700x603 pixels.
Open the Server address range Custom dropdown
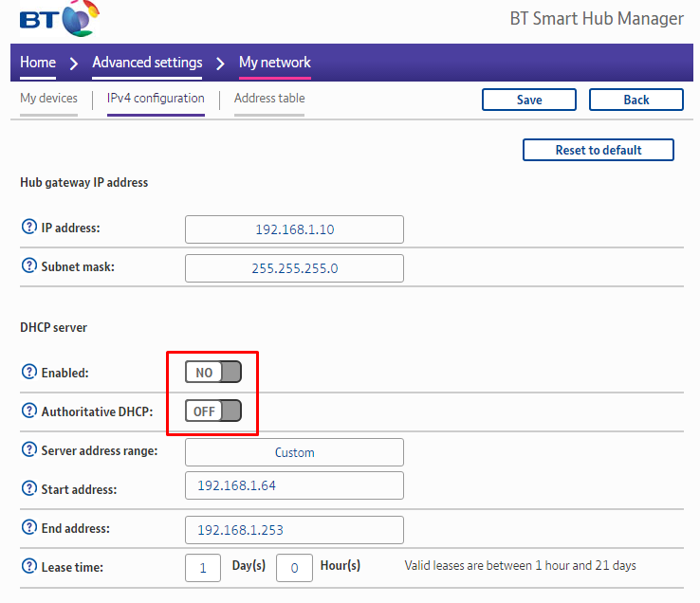pyautogui.click(x=294, y=452)
